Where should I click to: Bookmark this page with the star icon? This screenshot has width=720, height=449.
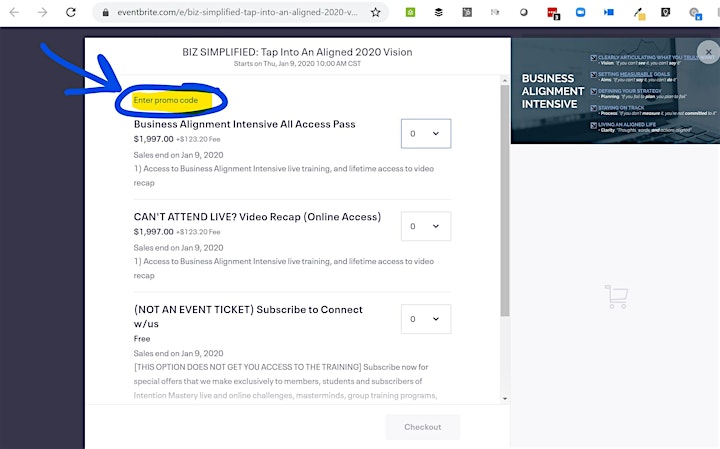coord(376,12)
